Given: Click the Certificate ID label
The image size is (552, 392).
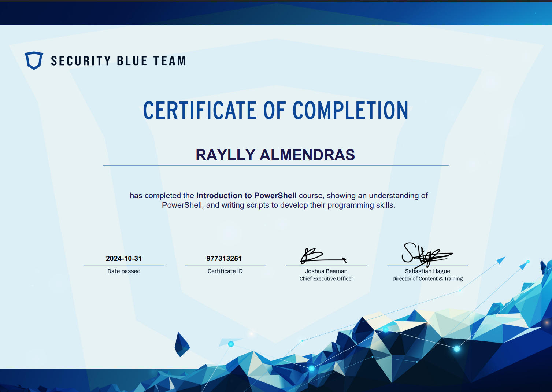Looking at the screenshot, I should [225, 271].
